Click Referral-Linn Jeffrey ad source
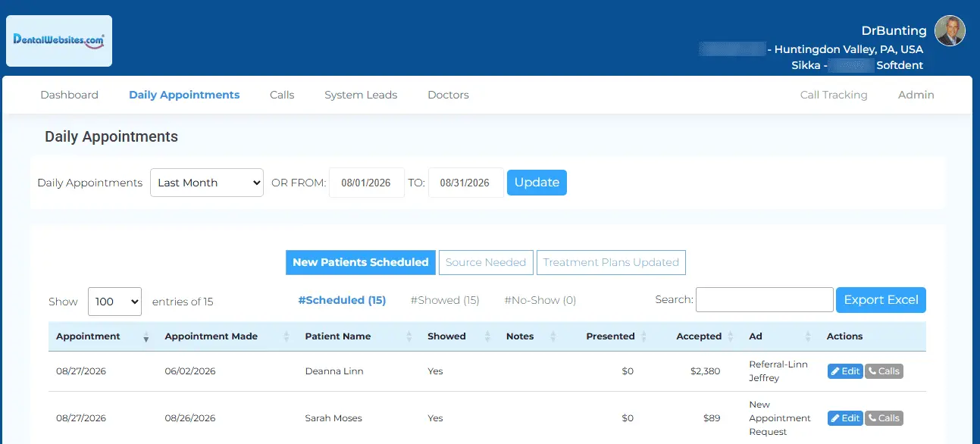Viewport: 980px width, 444px height. (778, 371)
